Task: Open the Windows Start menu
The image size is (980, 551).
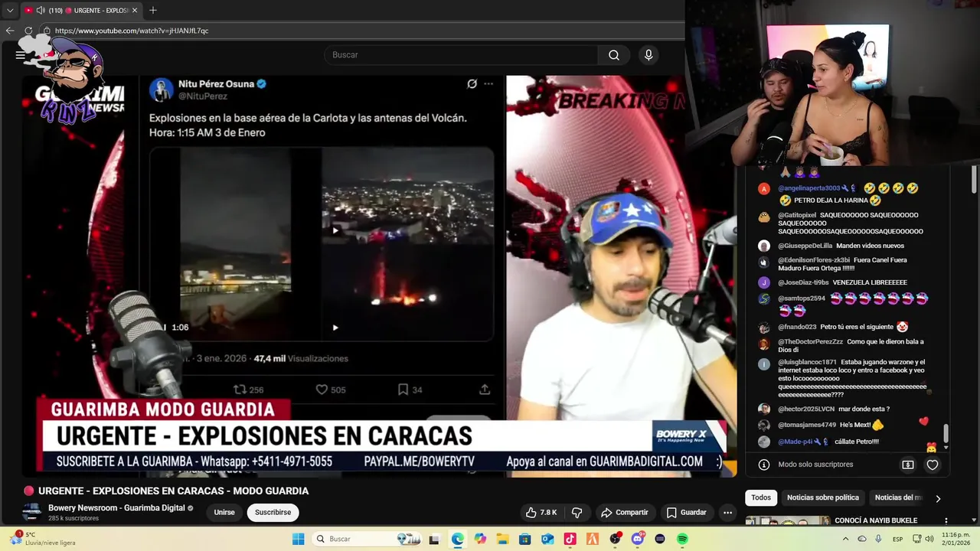Action: coord(298,539)
